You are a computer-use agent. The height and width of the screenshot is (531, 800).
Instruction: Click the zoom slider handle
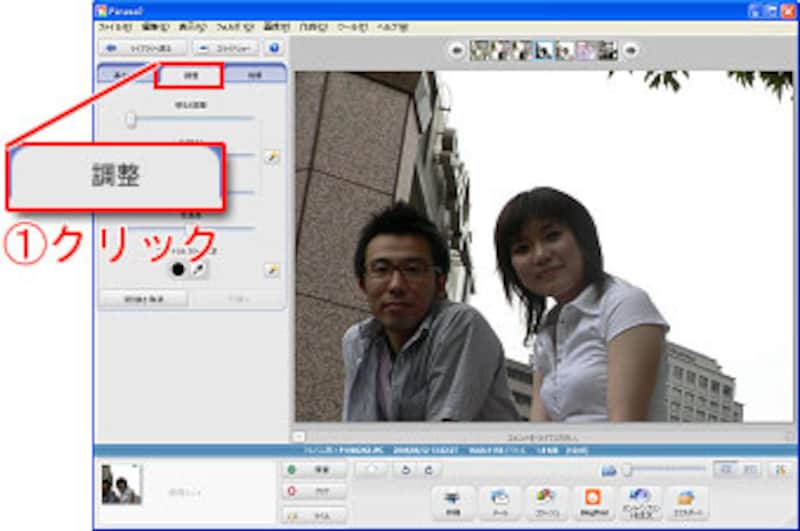[627, 469]
